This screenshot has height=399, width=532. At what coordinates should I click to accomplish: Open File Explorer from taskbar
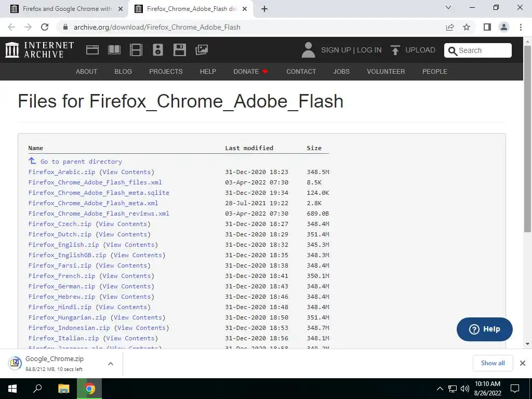64,389
